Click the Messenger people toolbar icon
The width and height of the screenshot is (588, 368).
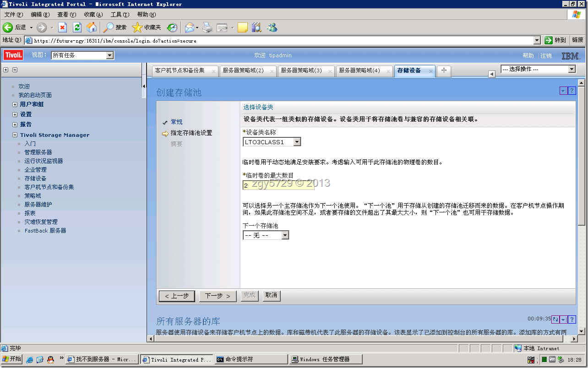click(272, 27)
